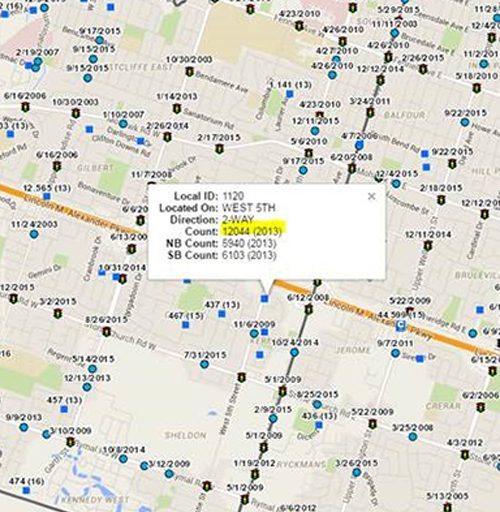Click the blue circle marker dated 3/25/2008

coord(413,437)
